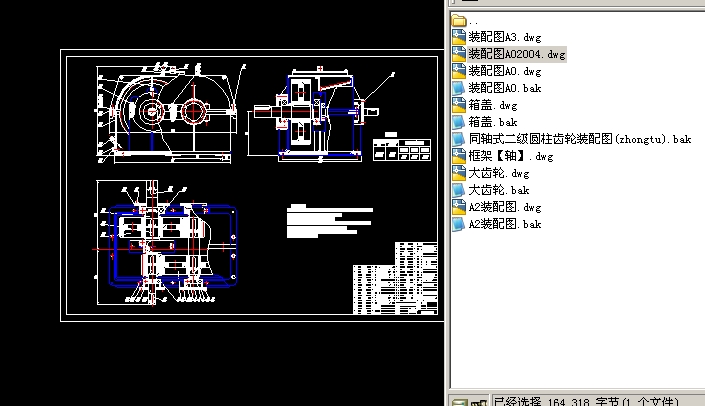
Task: Select the file name A2装配图.bak
Action: [505, 224]
